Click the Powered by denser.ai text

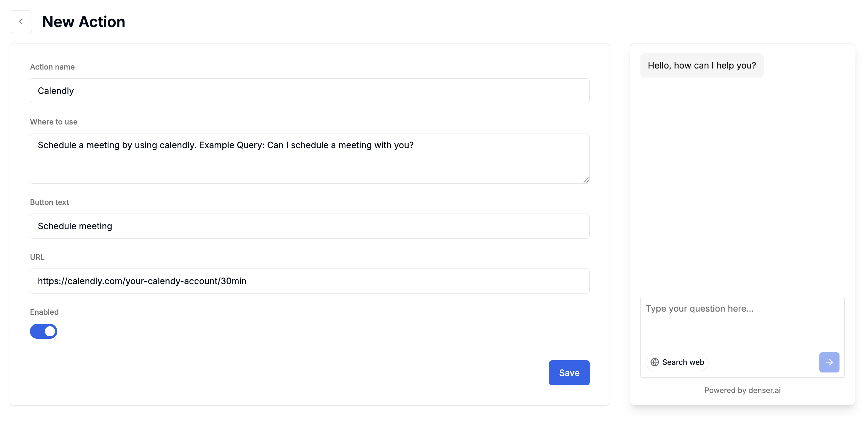(742, 390)
